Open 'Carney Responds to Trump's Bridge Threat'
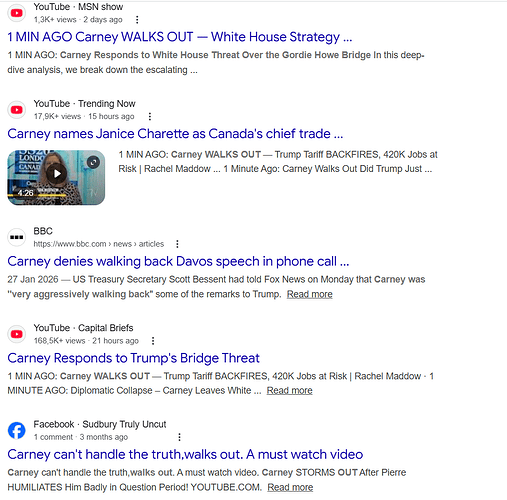This screenshot has width=507, height=500. 133,358
